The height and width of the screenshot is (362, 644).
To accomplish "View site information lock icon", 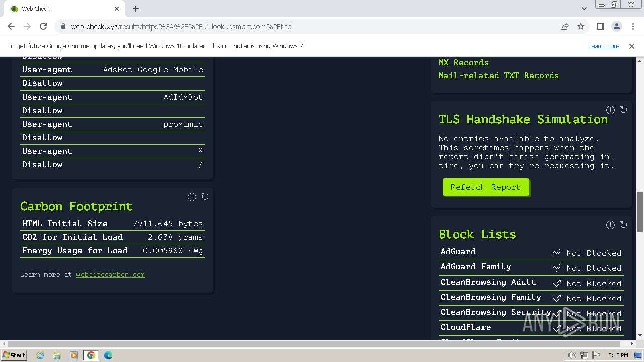I will [63, 26].
